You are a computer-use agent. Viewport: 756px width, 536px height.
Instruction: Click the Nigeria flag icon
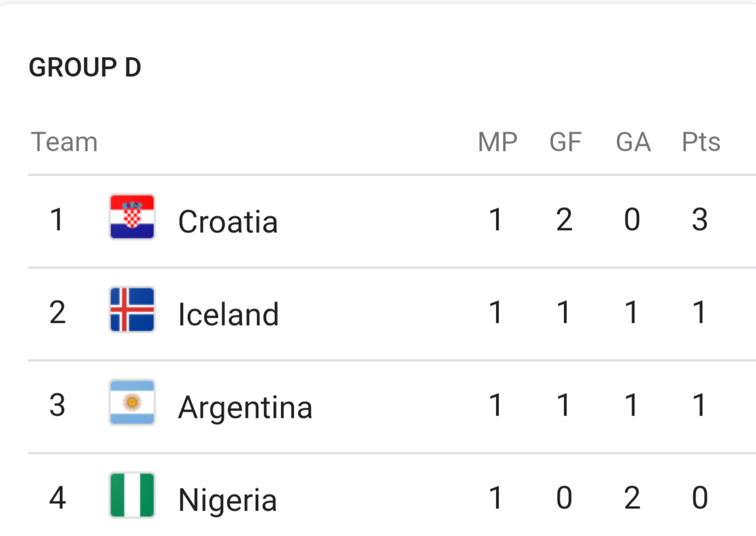pos(132,495)
